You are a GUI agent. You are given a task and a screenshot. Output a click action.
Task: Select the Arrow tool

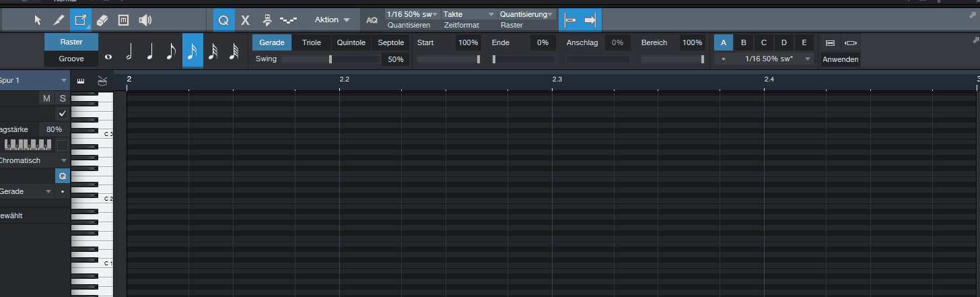(38, 20)
